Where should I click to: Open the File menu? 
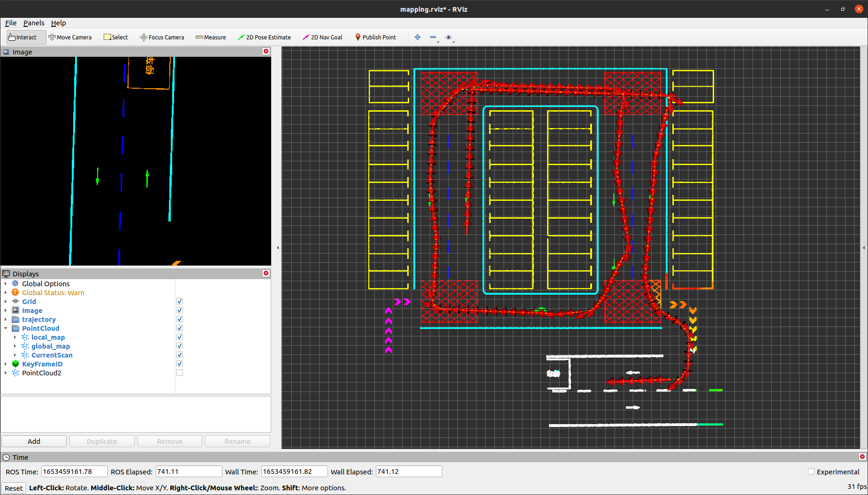(x=11, y=23)
